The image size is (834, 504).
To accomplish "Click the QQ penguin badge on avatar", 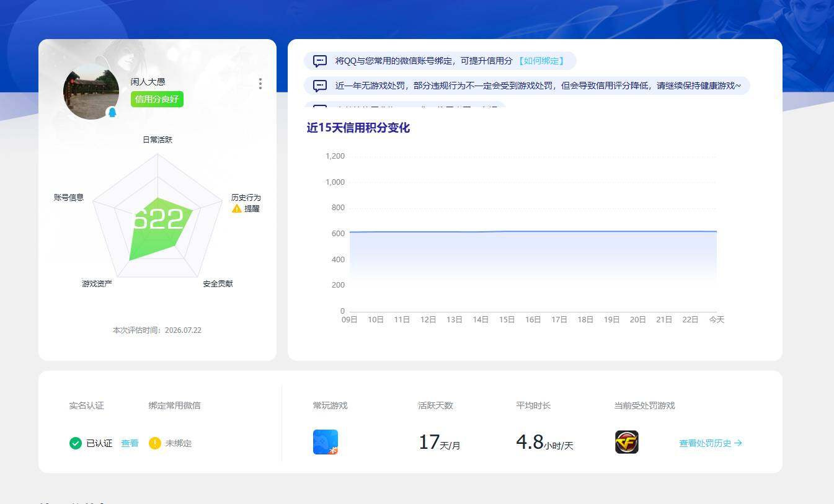I will (112, 113).
